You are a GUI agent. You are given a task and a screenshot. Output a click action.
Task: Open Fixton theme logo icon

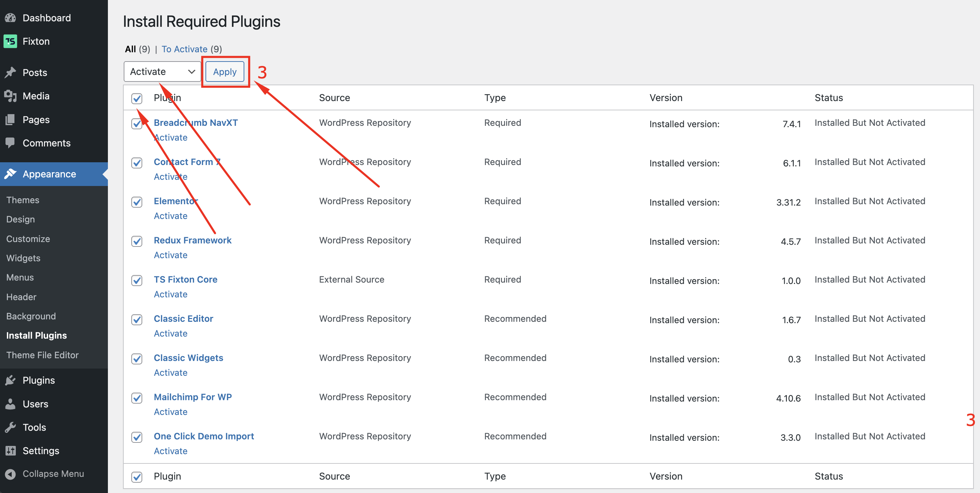tap(10, 42)
